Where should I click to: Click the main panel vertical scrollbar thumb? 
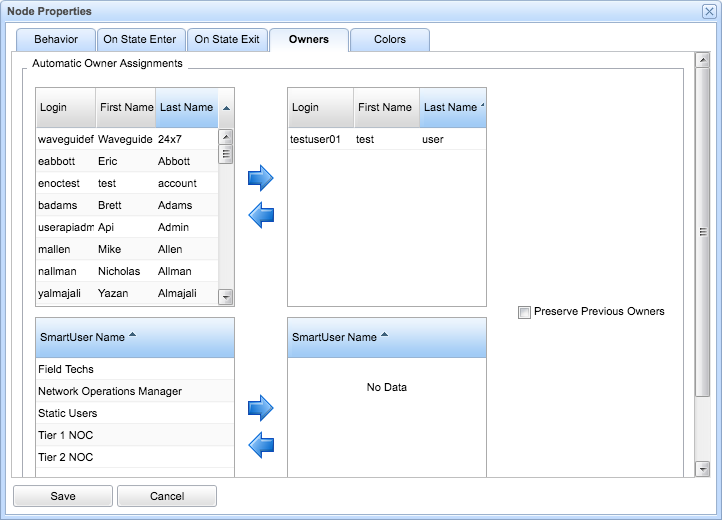703,232
